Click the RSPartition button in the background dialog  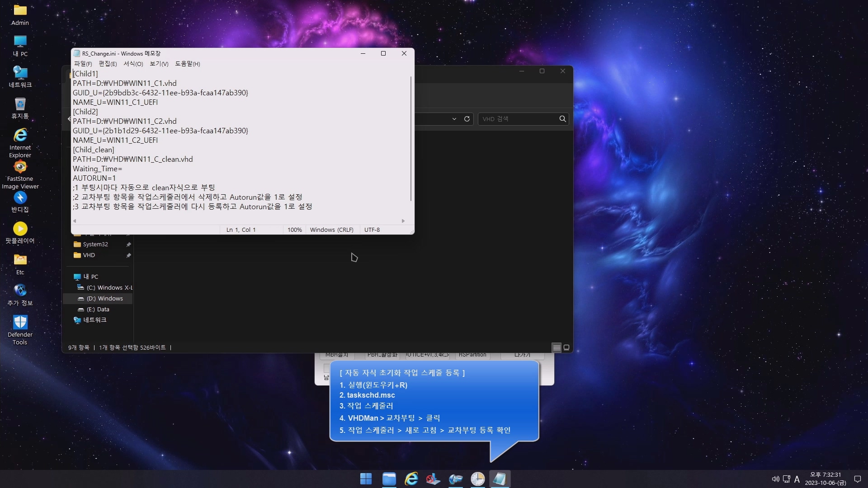[x=472, y=356]
